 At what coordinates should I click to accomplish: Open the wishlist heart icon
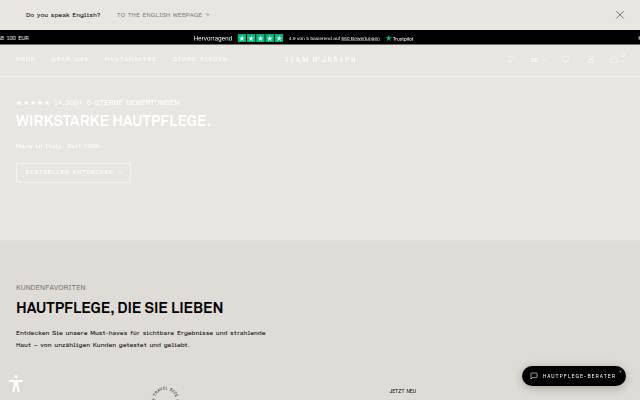tap(565, 60)
